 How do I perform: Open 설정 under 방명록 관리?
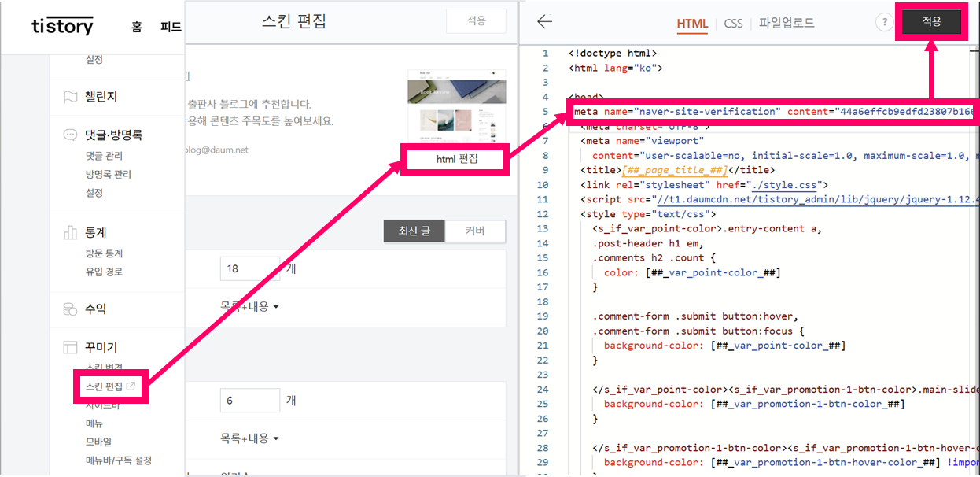coord(94,193)
